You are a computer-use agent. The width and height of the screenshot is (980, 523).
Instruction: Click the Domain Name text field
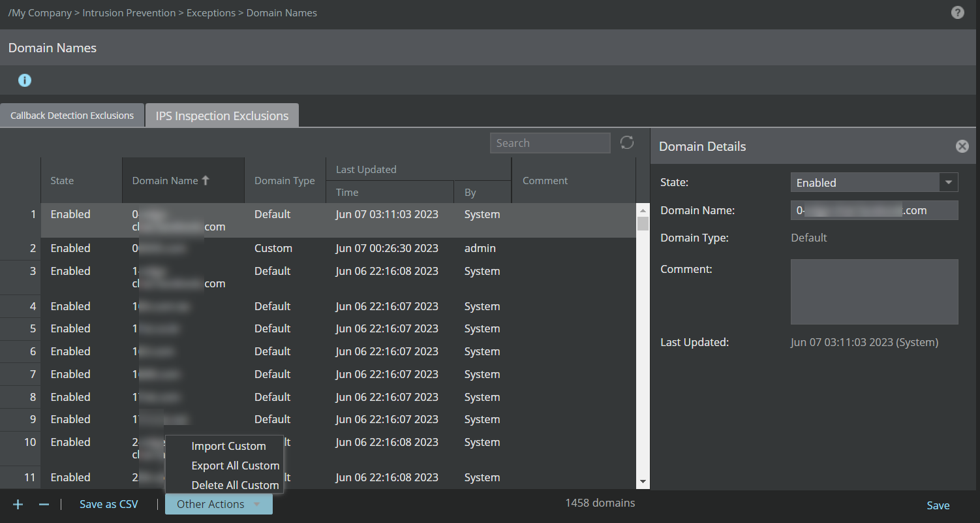point(874,210)
